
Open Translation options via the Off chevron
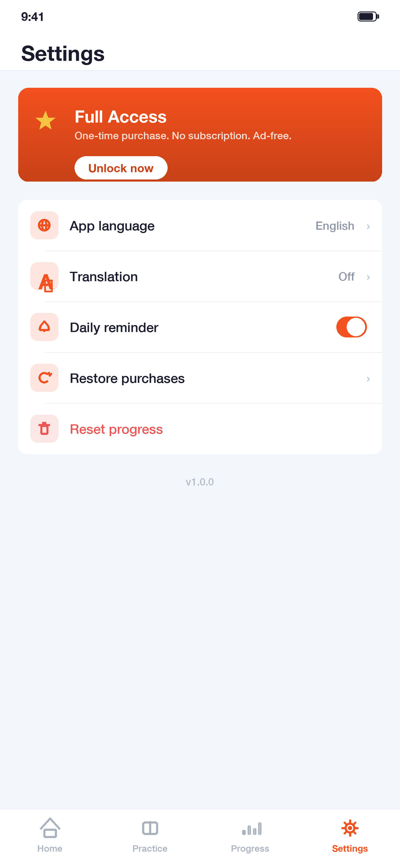click(368, 277)
